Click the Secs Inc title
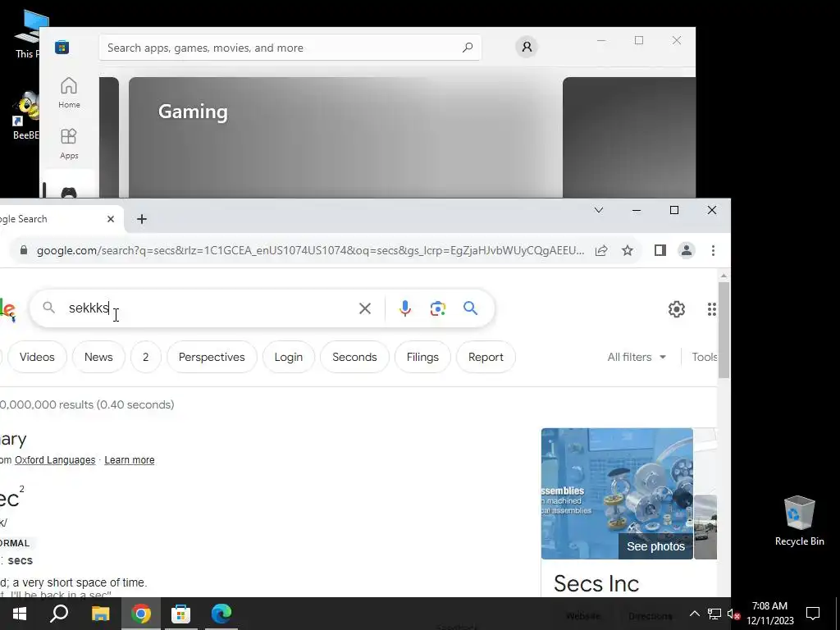Screen dimensions: 840x630 tap(596, 583)
